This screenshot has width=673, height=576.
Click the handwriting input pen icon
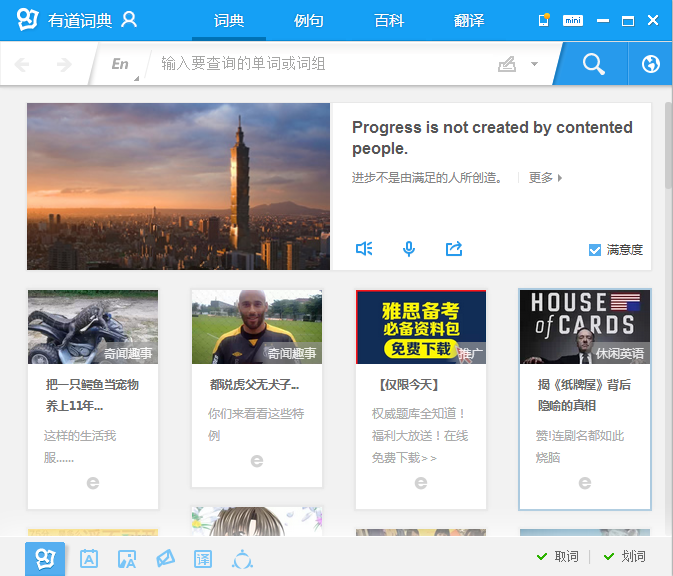[x=507, y=65]
